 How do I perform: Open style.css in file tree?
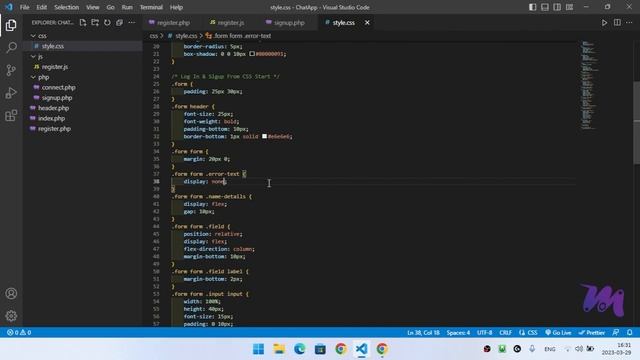tap(53, 46)
